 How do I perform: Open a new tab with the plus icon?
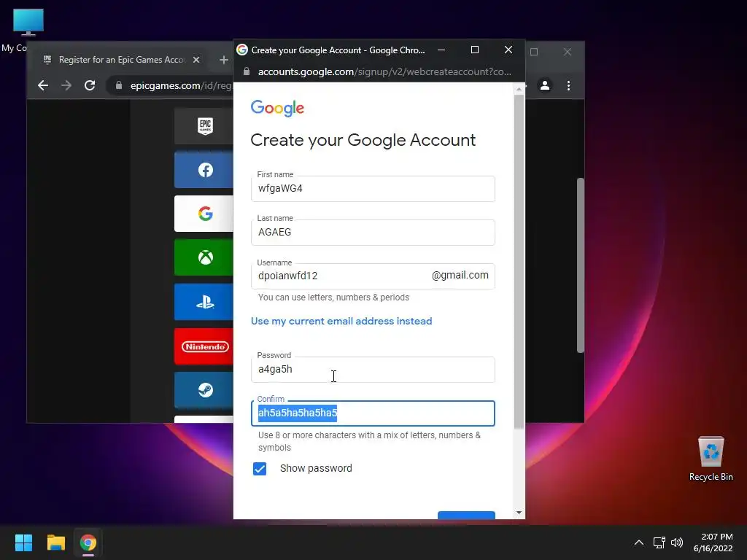[x=223, y=60]
